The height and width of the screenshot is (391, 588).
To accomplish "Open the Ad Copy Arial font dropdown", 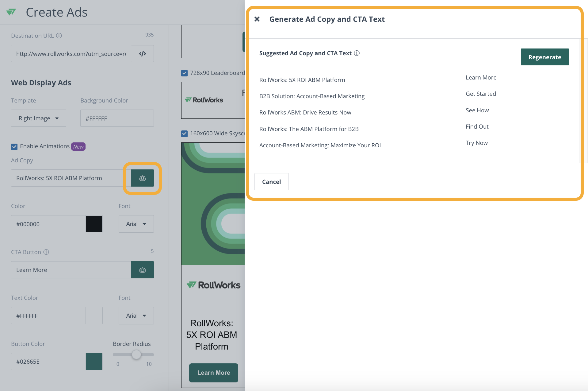I will (136, 224).
